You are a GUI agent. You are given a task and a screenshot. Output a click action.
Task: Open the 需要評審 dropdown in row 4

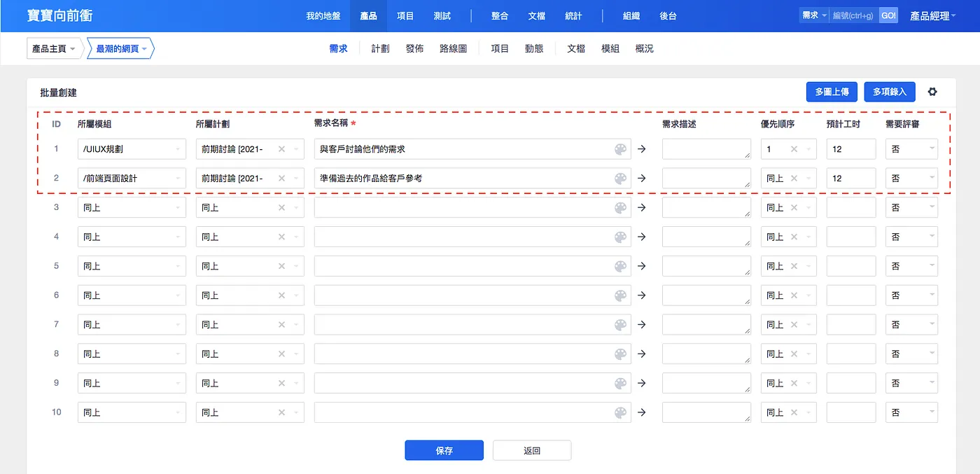pos(911,237)
